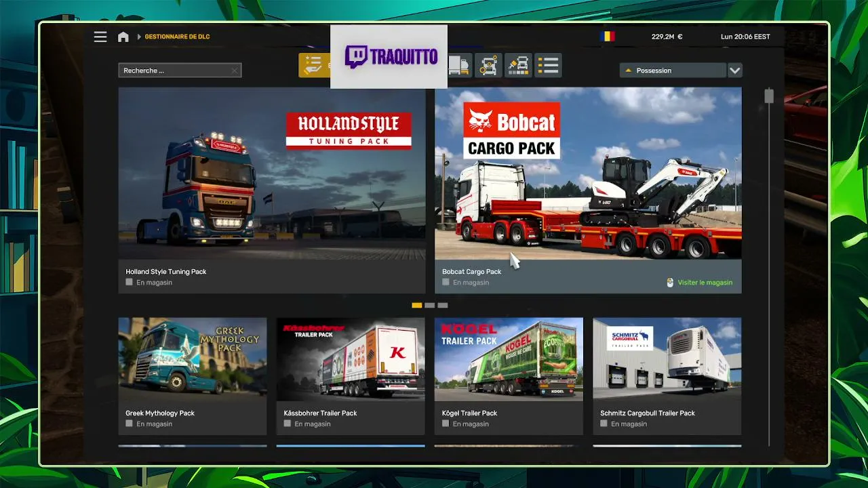Screen dimensions: 868x488
Task: Select the truck paint job filter icon
Action: pos(518,66)
